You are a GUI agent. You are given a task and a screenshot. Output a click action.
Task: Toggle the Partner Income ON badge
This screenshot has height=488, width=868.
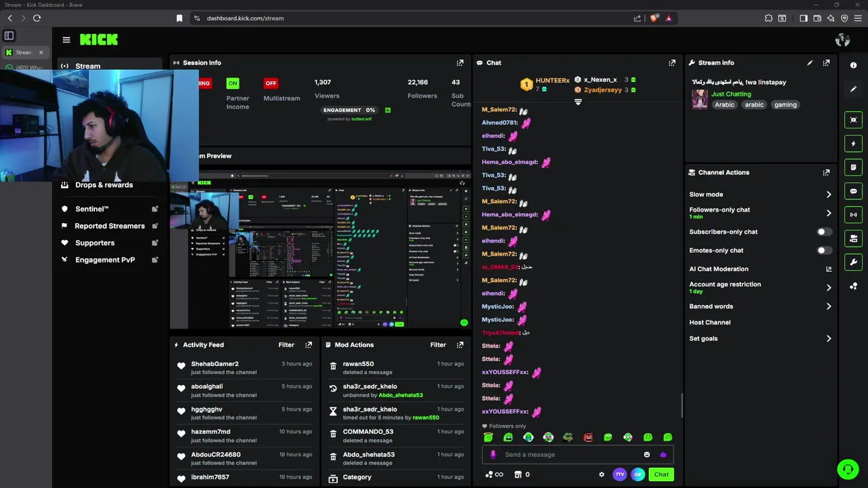pos(233,83)
